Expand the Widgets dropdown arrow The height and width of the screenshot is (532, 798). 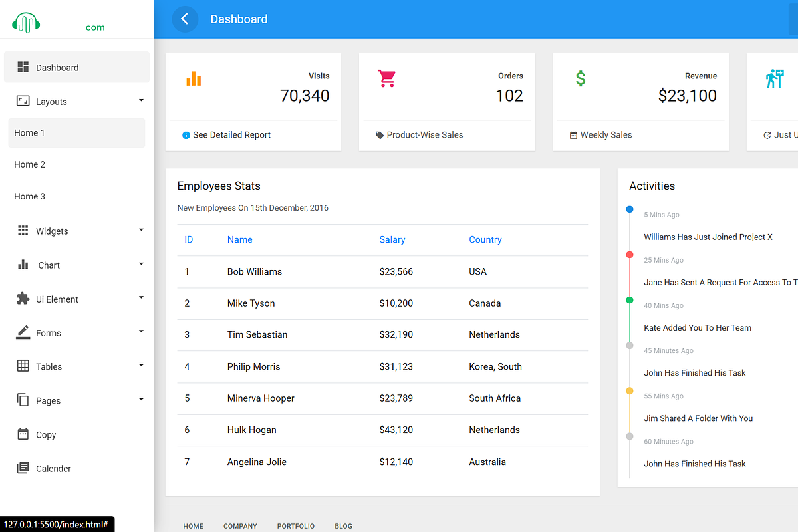141,230
